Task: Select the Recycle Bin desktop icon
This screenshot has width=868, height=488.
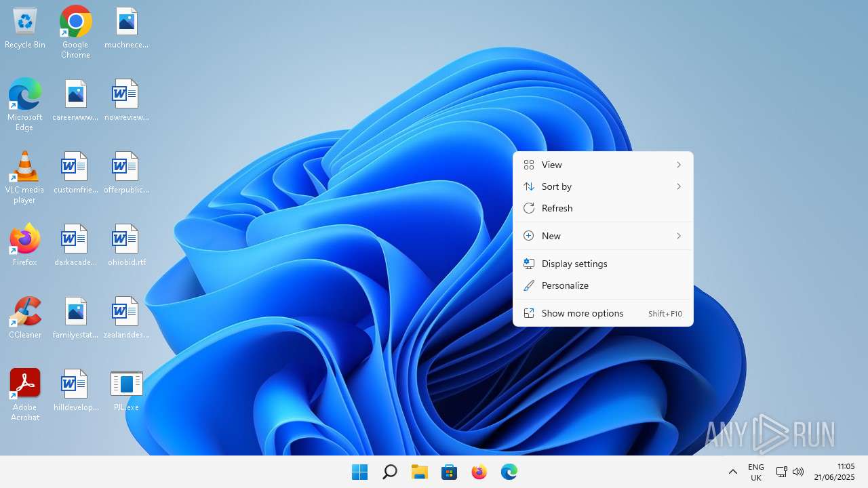Action: (25, 28)
